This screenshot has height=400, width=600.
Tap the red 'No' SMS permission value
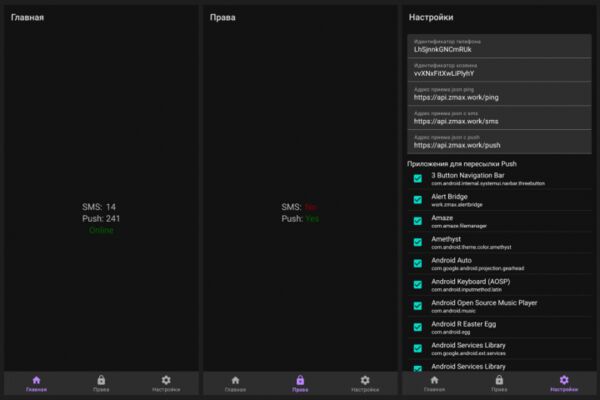click(x=310, y=207)
